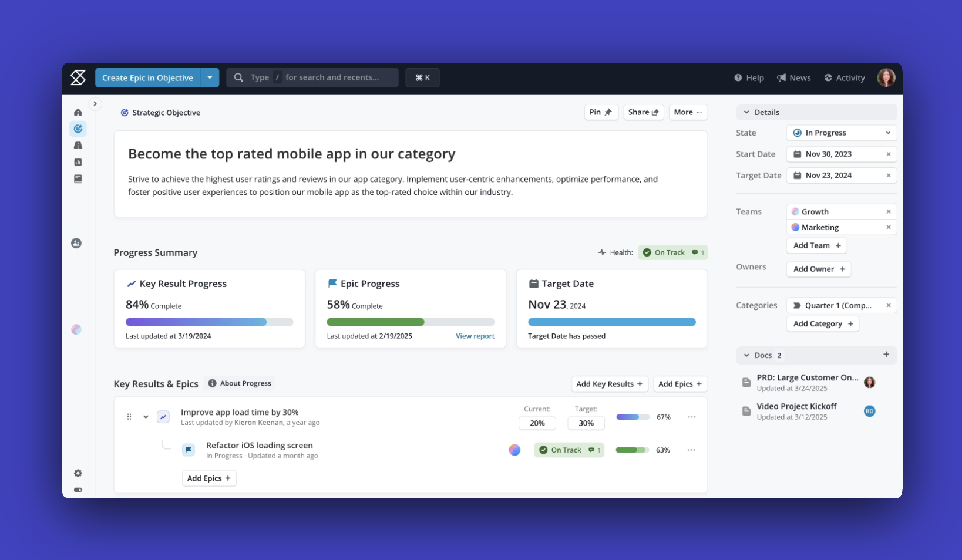Click the epic flag icon for Refactor iOS

[x=189, y=450]
